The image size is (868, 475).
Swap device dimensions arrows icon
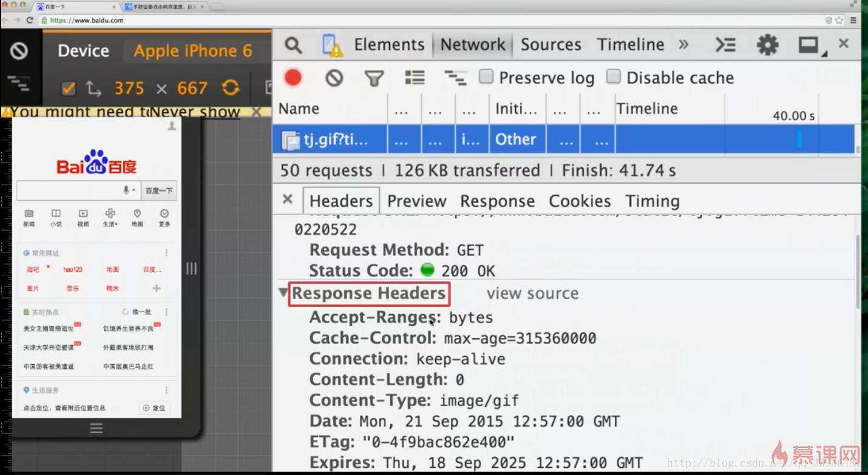(93, 89)
